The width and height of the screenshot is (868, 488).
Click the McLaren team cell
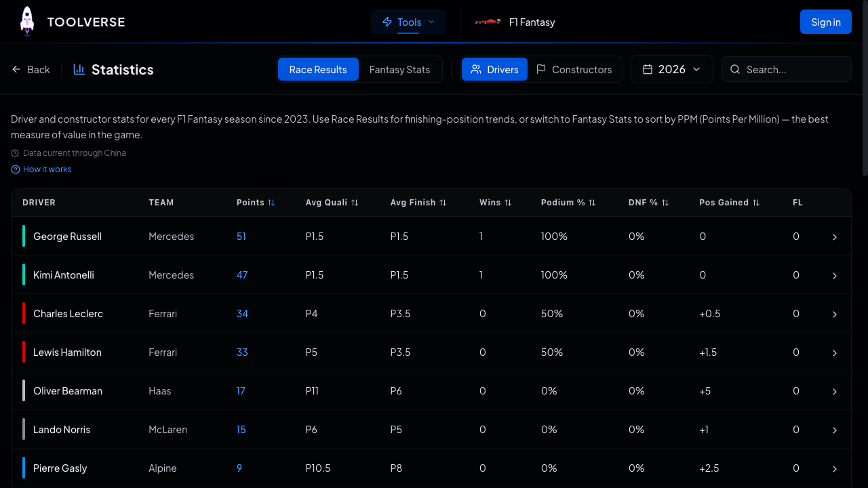coord(168,430)
